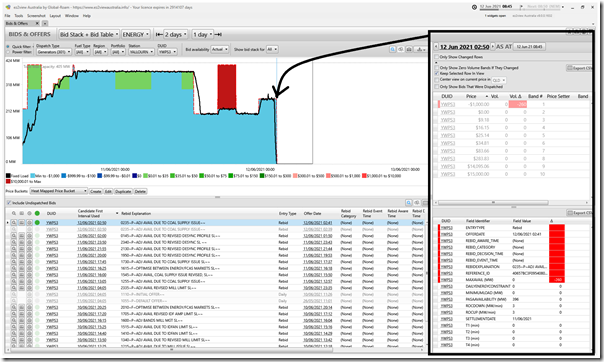Click the chart export dropdown icon at far right

(422, 49)
